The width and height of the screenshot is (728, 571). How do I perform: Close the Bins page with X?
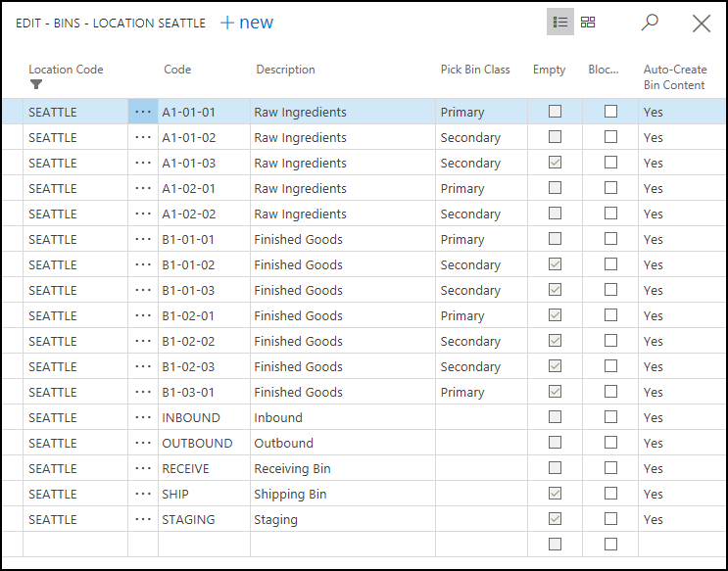click(702, 24)
